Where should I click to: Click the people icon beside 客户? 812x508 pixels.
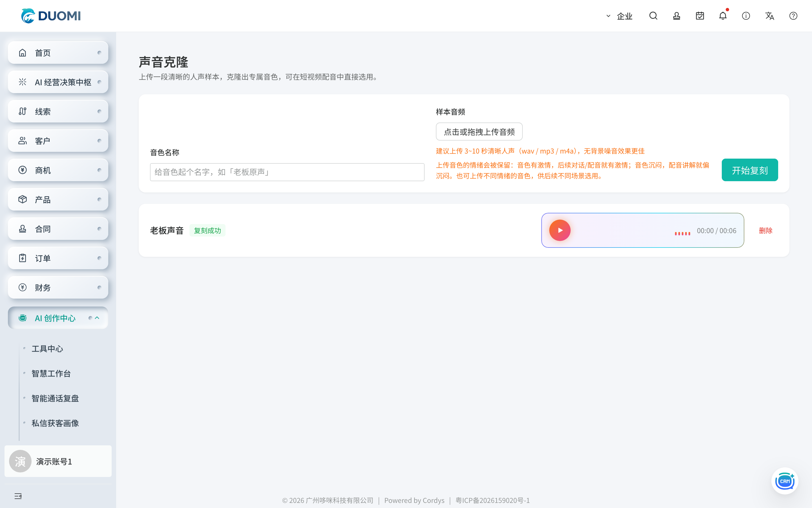point(23,141)
